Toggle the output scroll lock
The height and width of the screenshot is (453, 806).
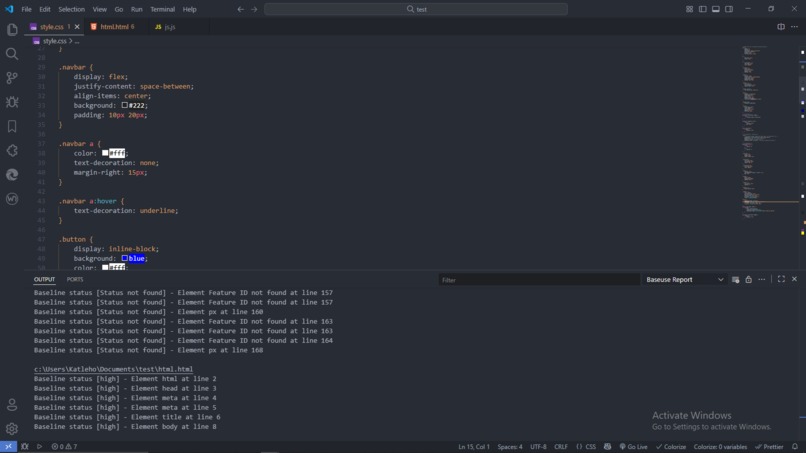748,280
